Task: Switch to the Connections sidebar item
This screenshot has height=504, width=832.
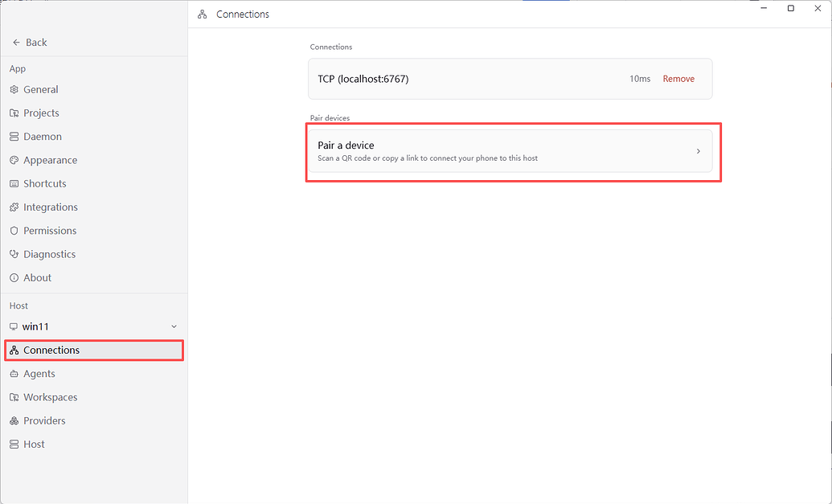Action: coord(94,350)
